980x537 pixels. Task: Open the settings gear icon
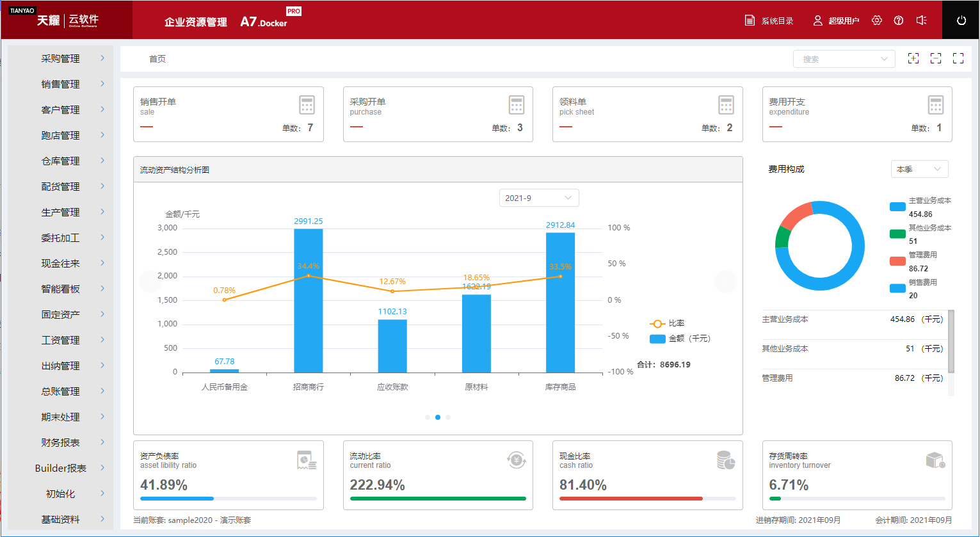point(877,20)
